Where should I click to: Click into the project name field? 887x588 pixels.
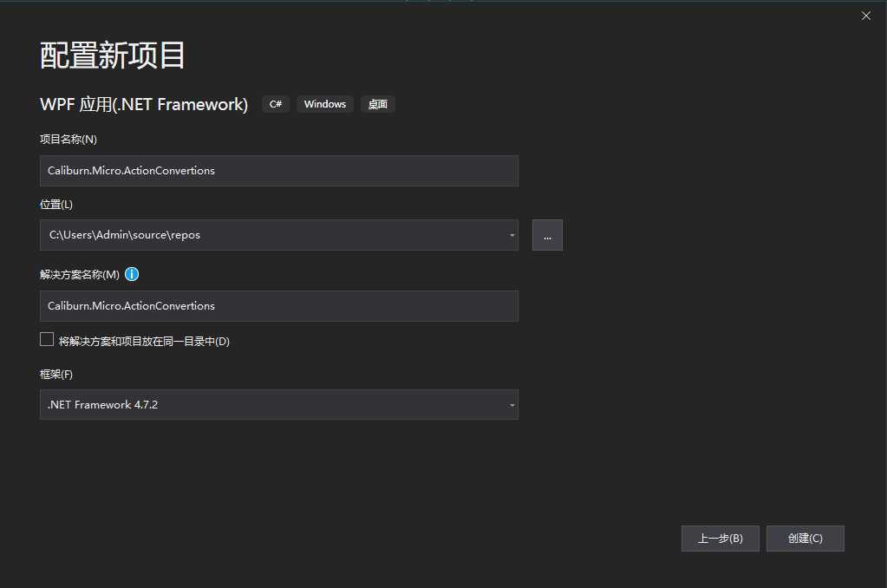[279, 171]
